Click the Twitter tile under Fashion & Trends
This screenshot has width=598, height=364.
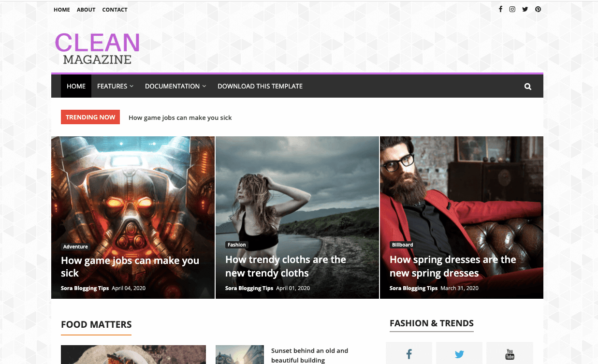(x=459, y=353)
